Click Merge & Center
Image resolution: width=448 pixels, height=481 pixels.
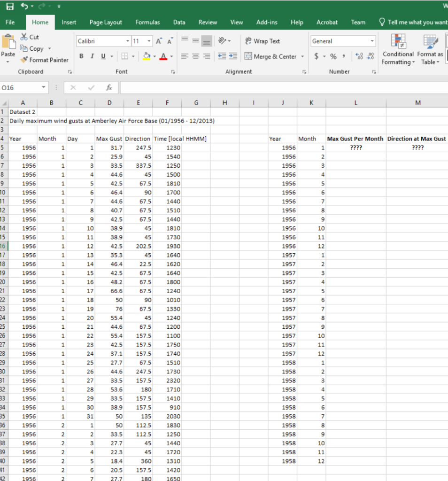(x=271, y=56)
